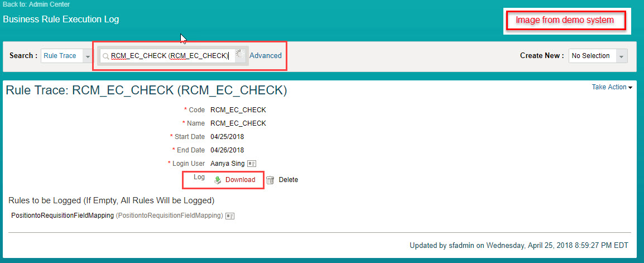Click the Rules to be Logged heading
The image size is (644, 263).
111,200
